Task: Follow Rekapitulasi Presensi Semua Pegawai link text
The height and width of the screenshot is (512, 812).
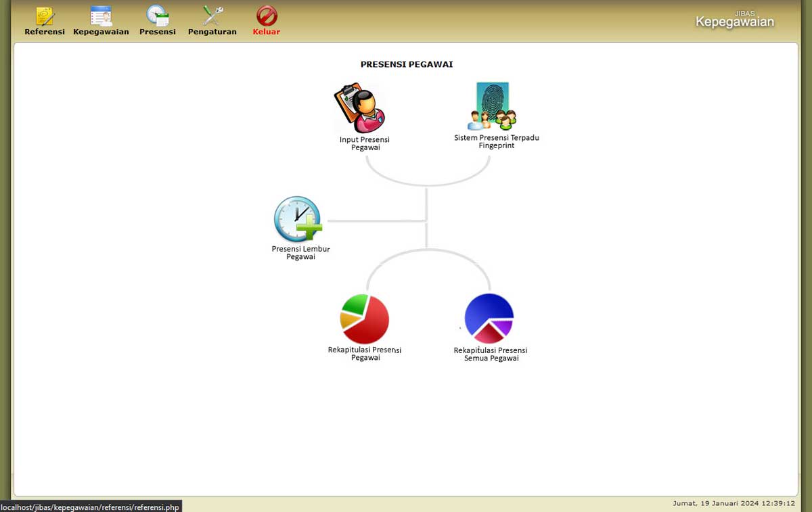Action: click(491, 354)
